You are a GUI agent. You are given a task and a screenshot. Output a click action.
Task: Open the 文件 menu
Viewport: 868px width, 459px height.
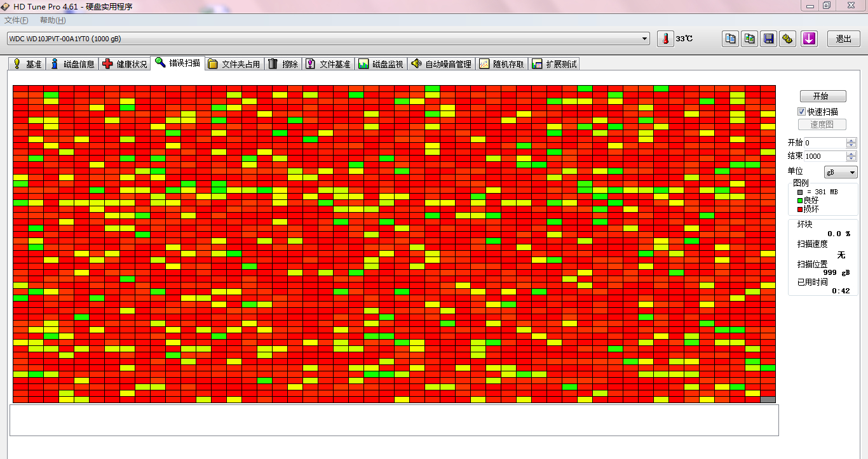click(16, 20)
